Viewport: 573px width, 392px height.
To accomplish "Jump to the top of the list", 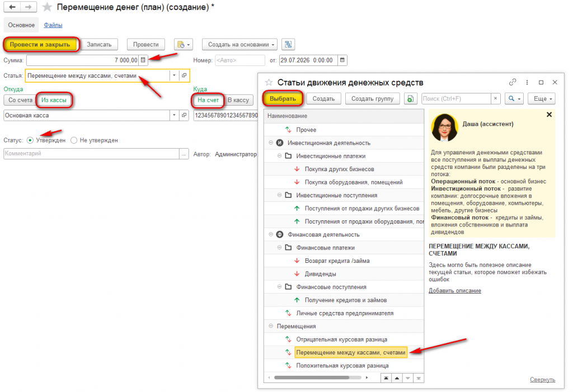I will tap(386, 378).
